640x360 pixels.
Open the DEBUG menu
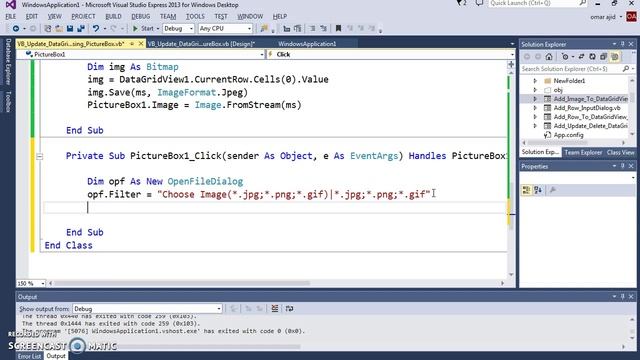(140, 16)
